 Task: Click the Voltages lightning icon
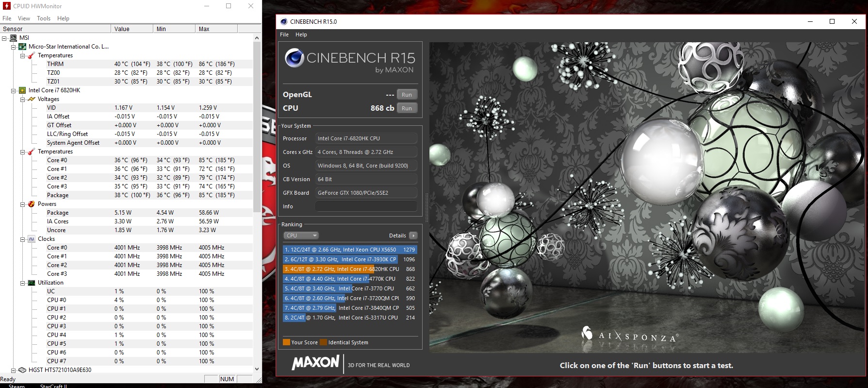click(x=32, y=99)
